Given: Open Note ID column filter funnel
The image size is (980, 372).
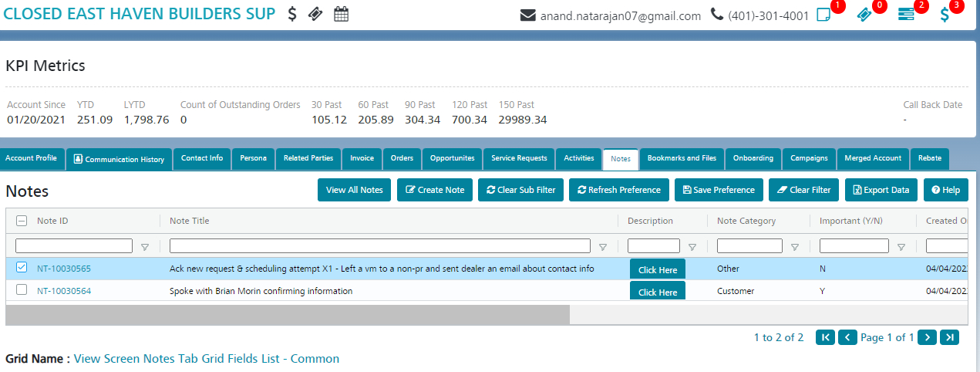Looking at the screenshot, I should (145, 247).
